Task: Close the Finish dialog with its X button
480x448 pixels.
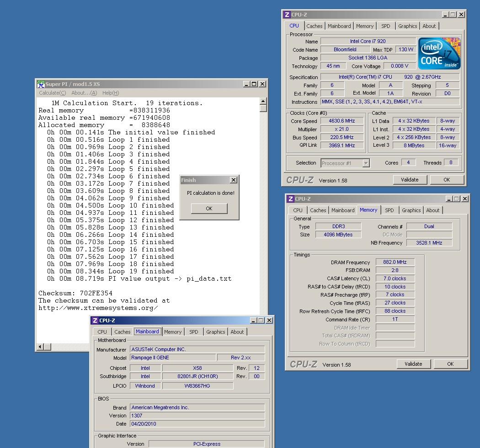Action: point(234,180)
